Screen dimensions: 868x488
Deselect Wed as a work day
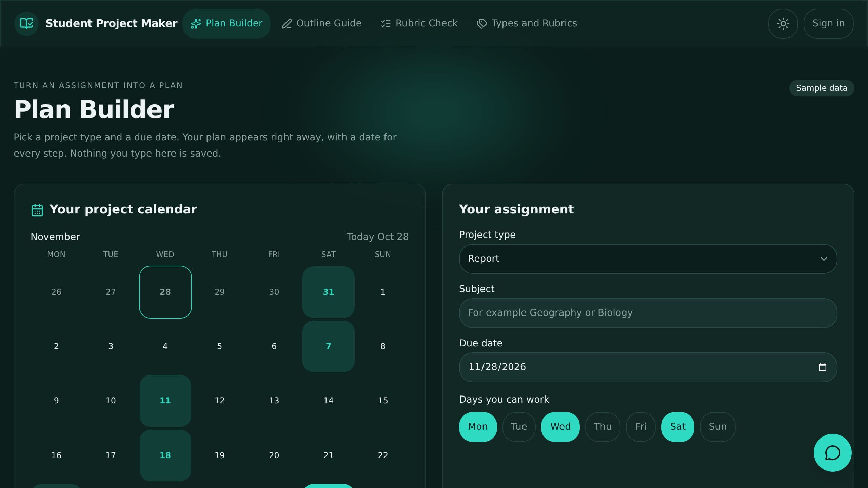click(560, 427)
